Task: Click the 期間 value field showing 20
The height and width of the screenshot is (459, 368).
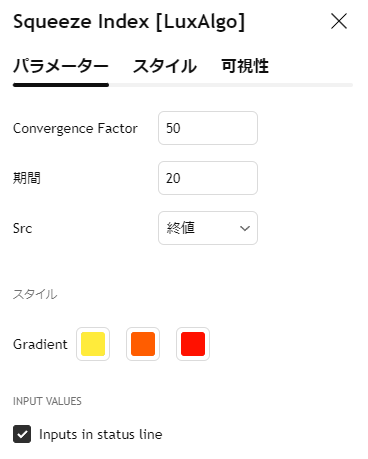Action: 208,178
